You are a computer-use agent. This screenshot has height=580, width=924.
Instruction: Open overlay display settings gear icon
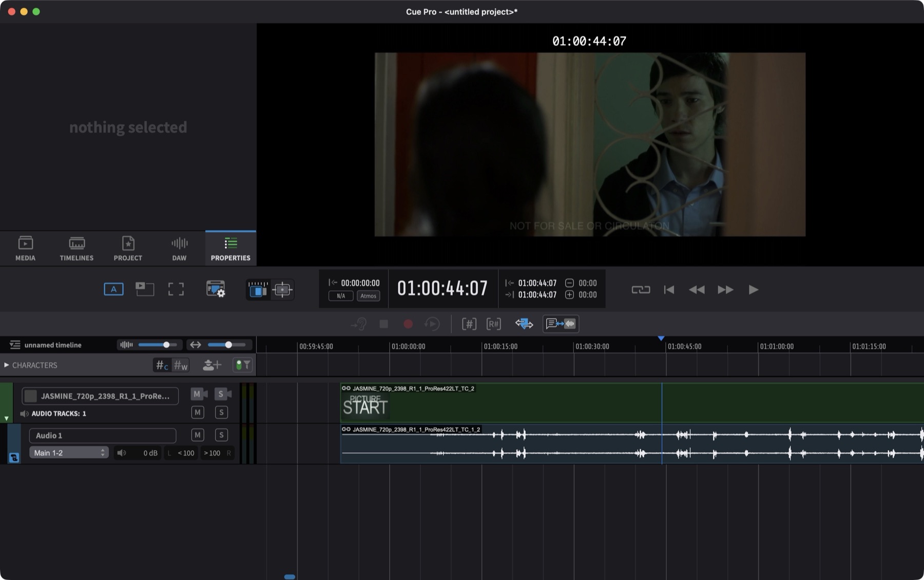point(216,289)
